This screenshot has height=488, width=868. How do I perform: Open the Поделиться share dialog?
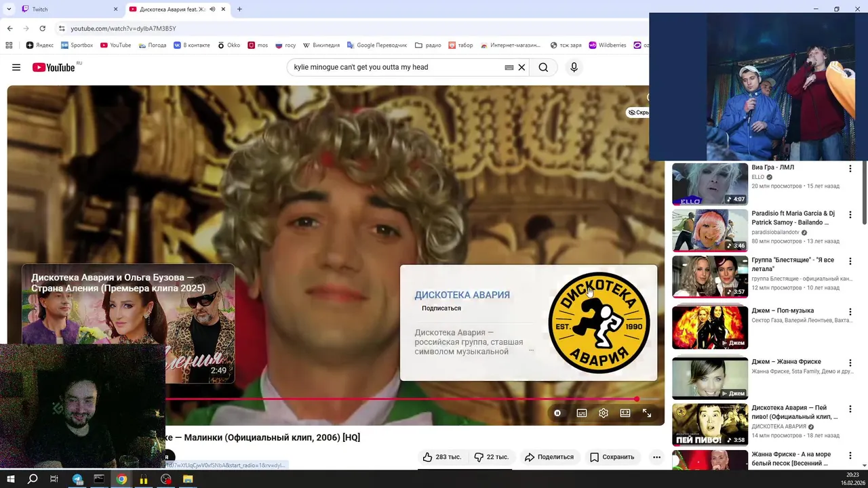tap(549, 457)
